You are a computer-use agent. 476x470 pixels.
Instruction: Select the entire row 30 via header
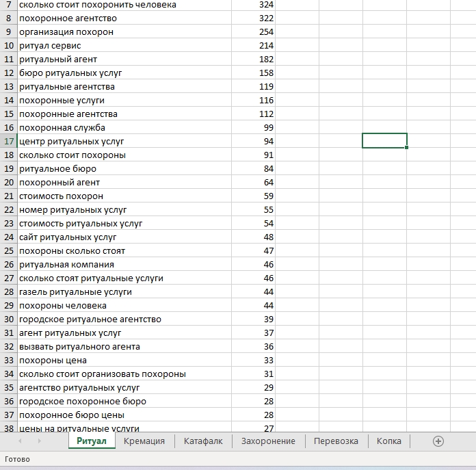9,319
